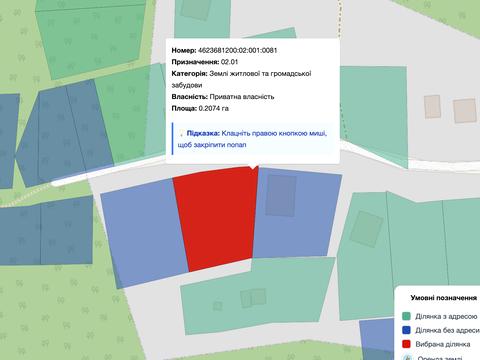Click the lightbulb hint icon in popup

tap(181, 133)
